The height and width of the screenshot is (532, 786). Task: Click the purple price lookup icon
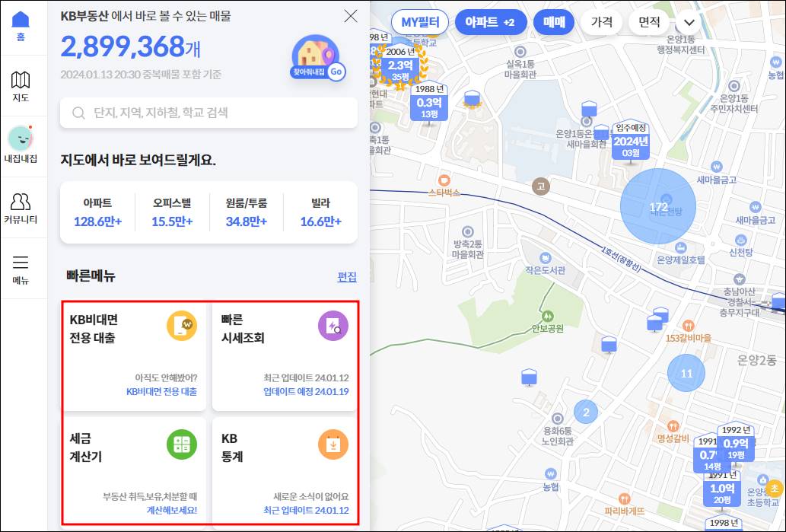pos(333,326)
